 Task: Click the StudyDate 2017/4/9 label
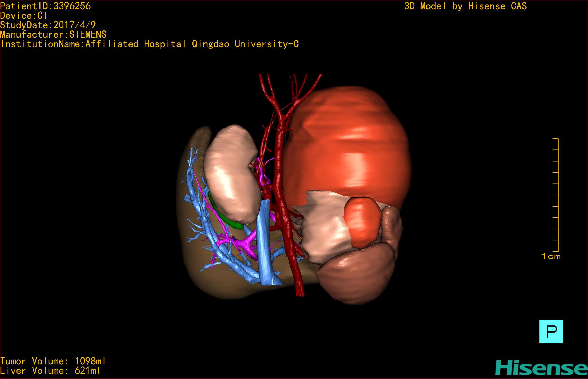point(48,25)
